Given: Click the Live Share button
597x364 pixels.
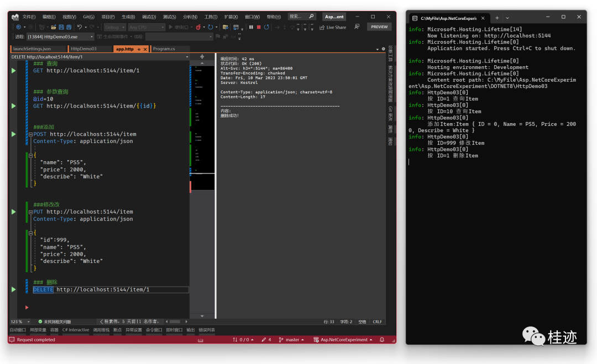Looking at the screenshot, I should point(333,27).
